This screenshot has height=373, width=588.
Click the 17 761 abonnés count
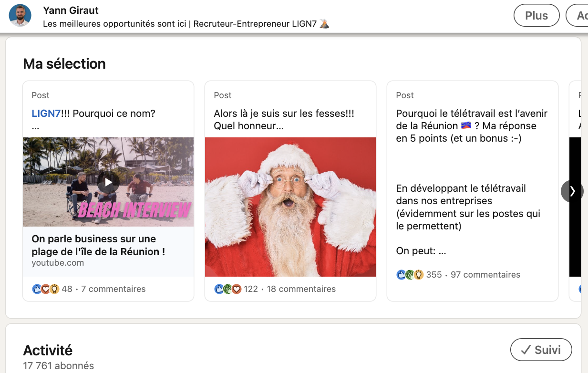click(x=59, y=366)
